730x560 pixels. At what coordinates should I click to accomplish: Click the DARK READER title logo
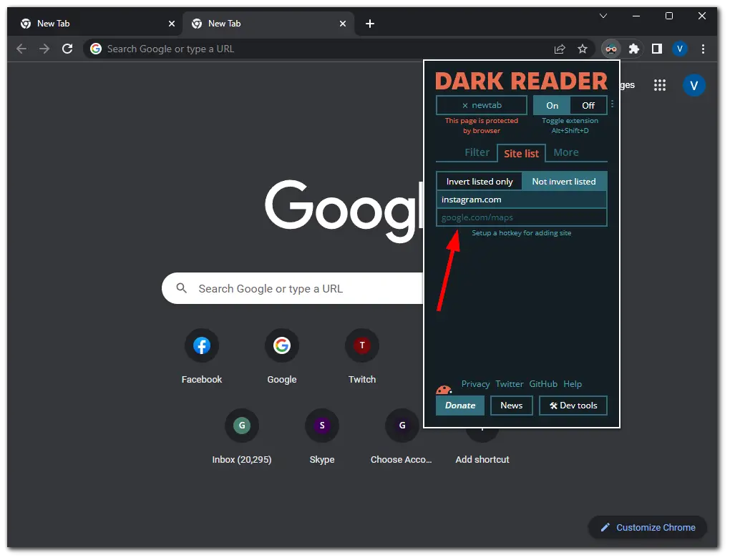(x=521, y=81)
